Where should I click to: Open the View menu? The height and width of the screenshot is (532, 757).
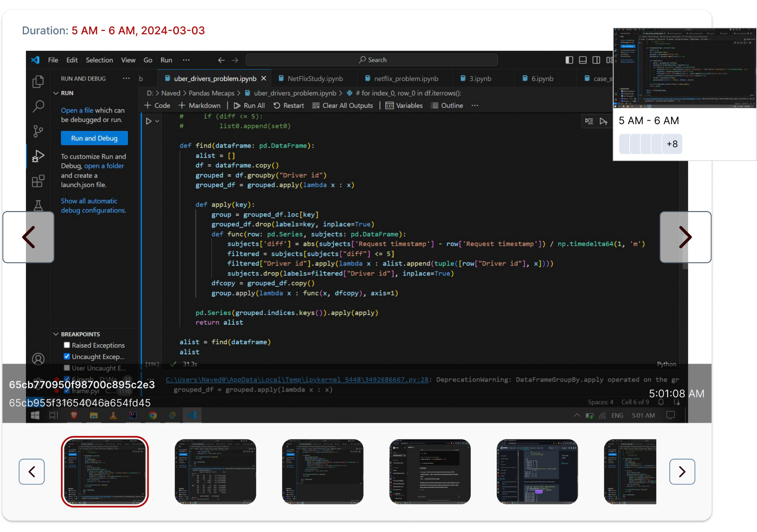pos(128,60)
